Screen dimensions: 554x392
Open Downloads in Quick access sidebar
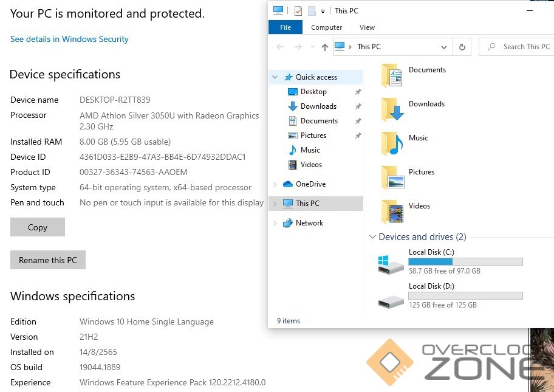coord(318,106)
